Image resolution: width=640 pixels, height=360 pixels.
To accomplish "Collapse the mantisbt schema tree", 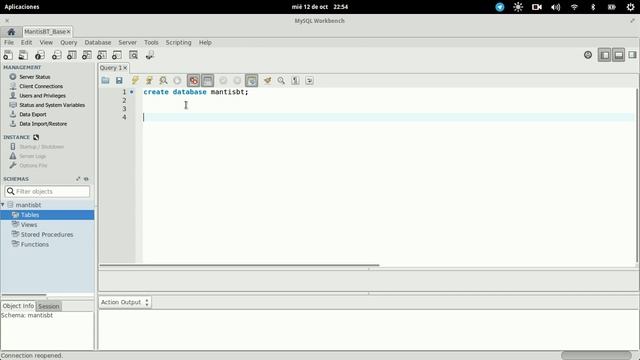I will [3, 205].
